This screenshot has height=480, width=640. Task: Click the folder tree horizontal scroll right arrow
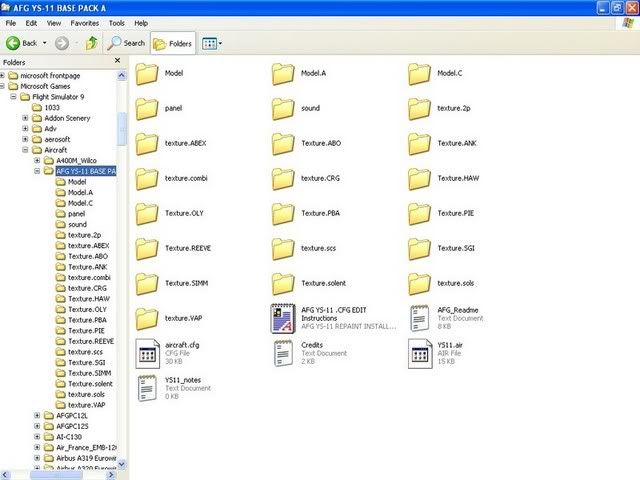pos(111,475)
